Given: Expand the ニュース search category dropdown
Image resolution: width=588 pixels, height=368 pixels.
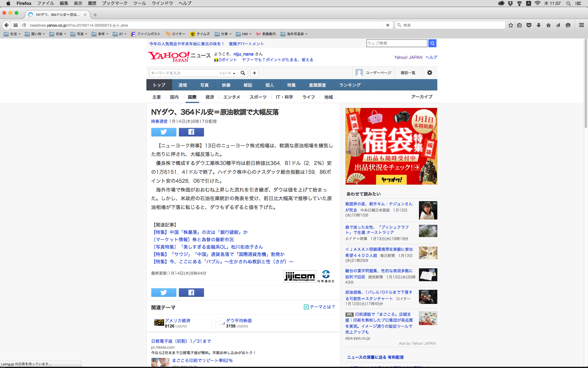Looking at the screenshot, I should (227, 73).
